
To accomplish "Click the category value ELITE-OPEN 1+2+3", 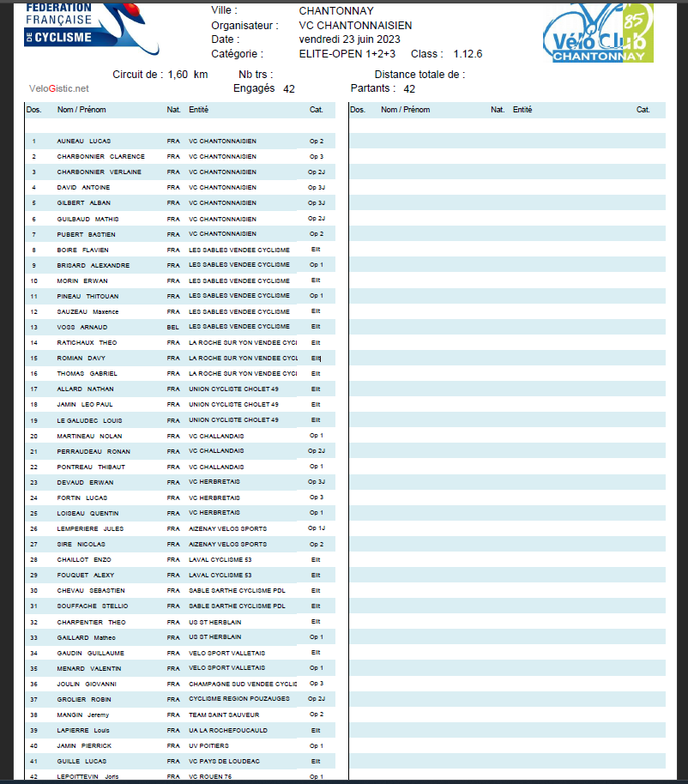I will click(x=347, y=54).
